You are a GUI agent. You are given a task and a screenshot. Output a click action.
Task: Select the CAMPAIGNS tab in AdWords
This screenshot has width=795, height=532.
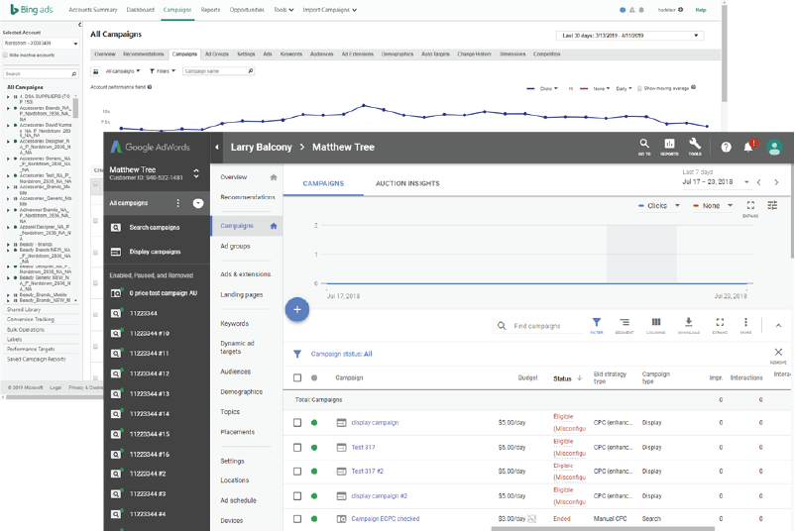pyautogui.click(x=323, y=183)
